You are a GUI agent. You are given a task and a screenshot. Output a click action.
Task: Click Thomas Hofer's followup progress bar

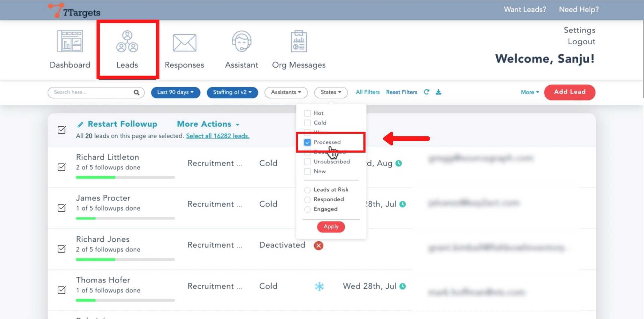[125, 300]
